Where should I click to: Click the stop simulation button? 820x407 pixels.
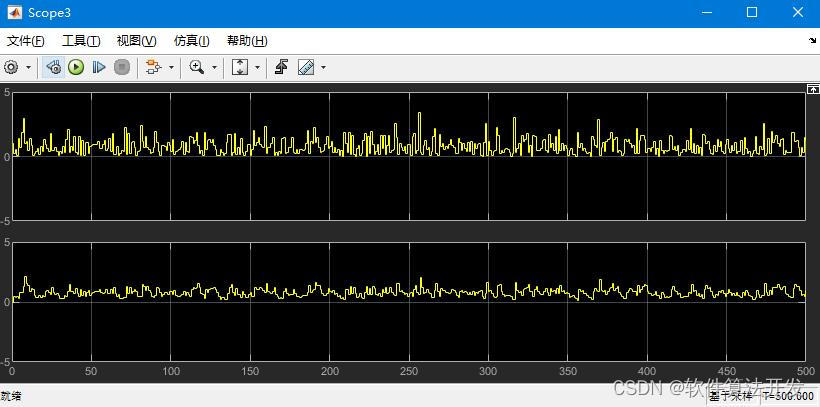121,67
